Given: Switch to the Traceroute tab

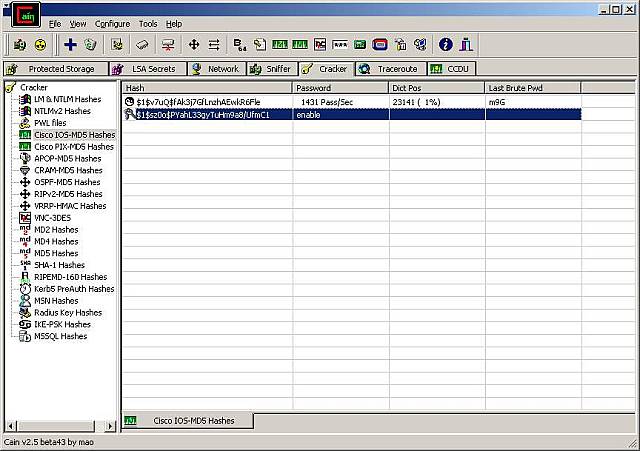Looking at the screenshot, I should 391,69.
